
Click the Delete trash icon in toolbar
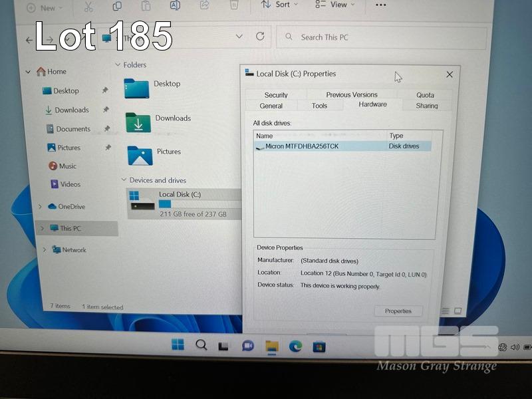233,5
